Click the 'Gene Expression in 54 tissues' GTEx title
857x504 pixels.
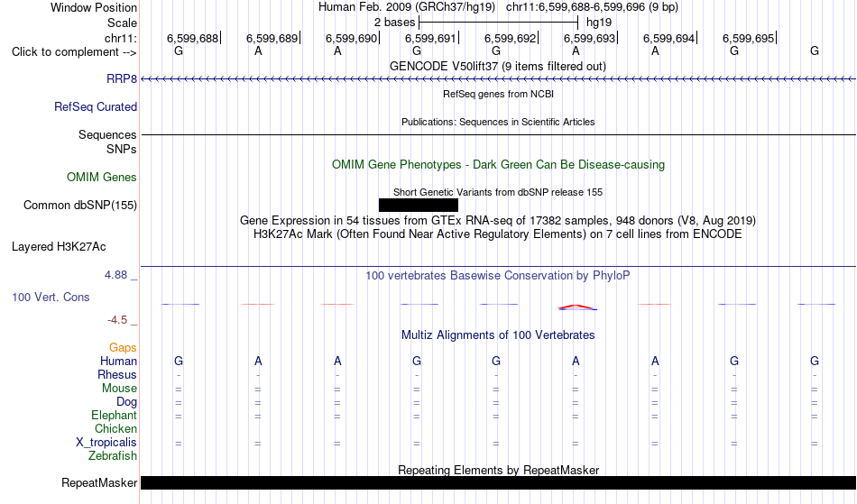tap(498, 221)
